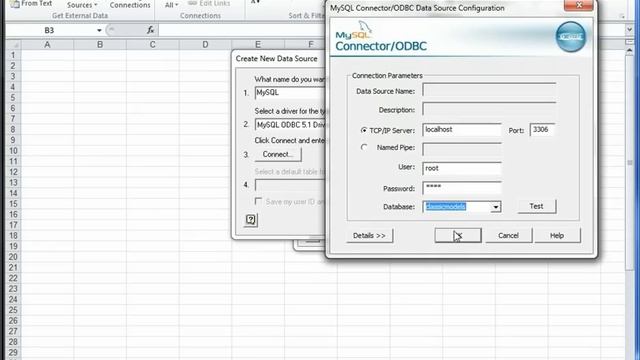Screen dimensions: 640x360
Task: Open the Database dropdown arrow
Action: click(496, 207)
